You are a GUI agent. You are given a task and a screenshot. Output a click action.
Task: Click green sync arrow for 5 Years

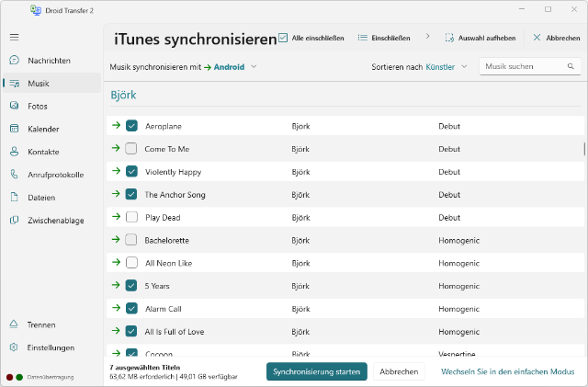[117, 285]
